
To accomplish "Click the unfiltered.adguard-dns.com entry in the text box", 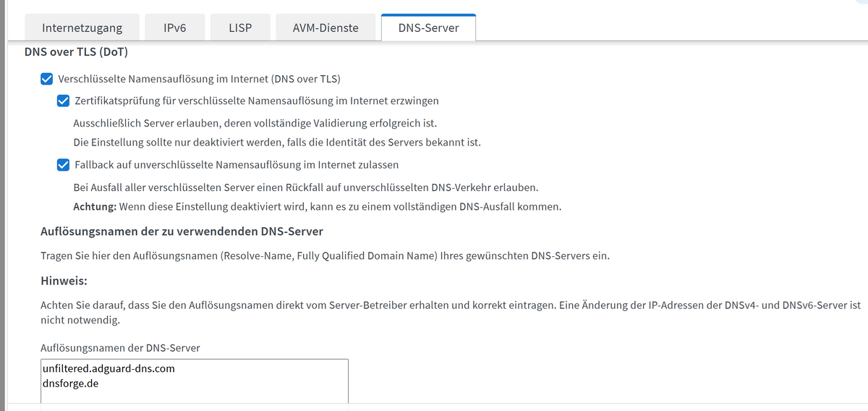I will click(109, 368).
